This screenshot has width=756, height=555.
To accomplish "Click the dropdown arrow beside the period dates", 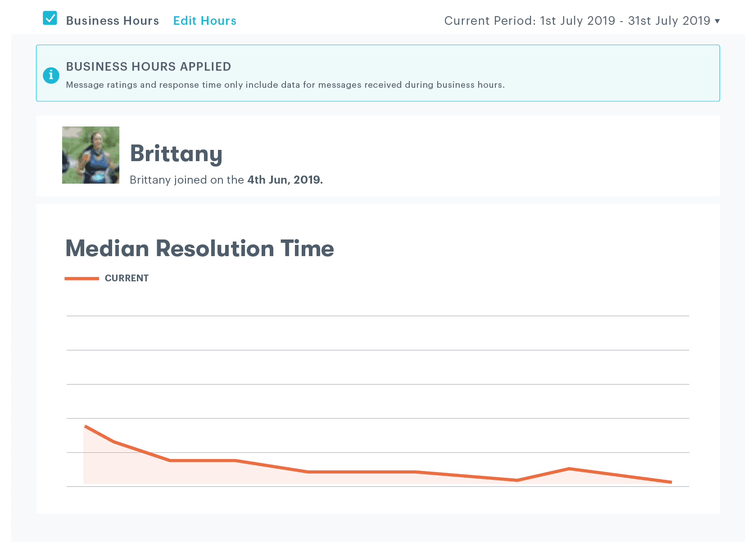I will (x=718, y=21).
